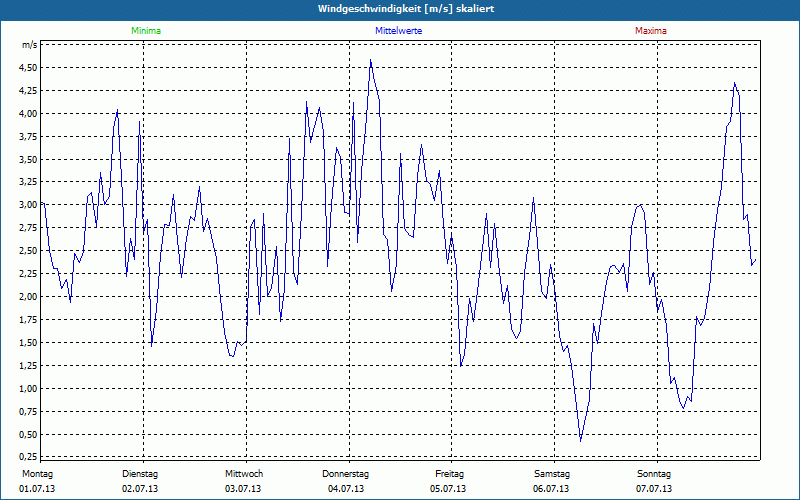
Task: Click the date 06.07.13
Action: (x=551, y=489)
